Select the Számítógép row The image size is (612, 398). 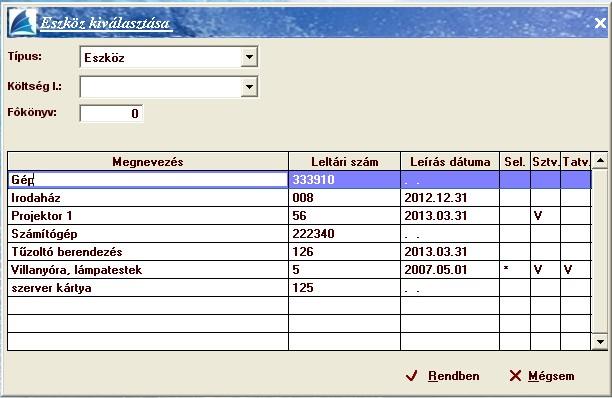pyautogui.click(x=299, y=234)
